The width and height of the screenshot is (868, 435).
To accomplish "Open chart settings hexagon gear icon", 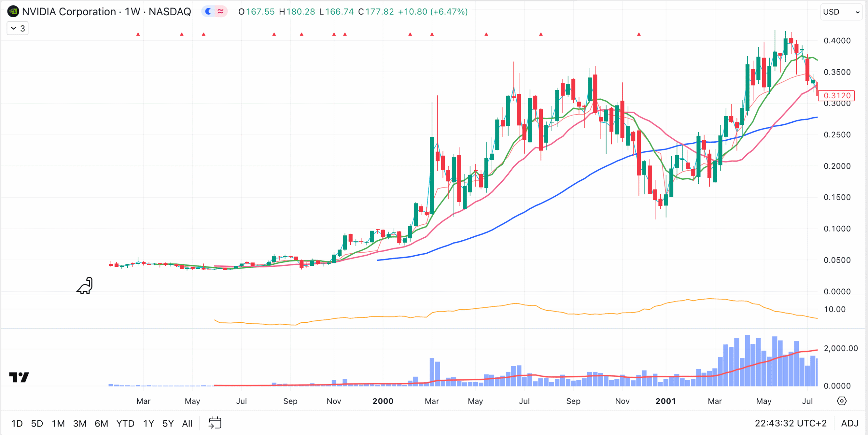I will tap(842, 401).
